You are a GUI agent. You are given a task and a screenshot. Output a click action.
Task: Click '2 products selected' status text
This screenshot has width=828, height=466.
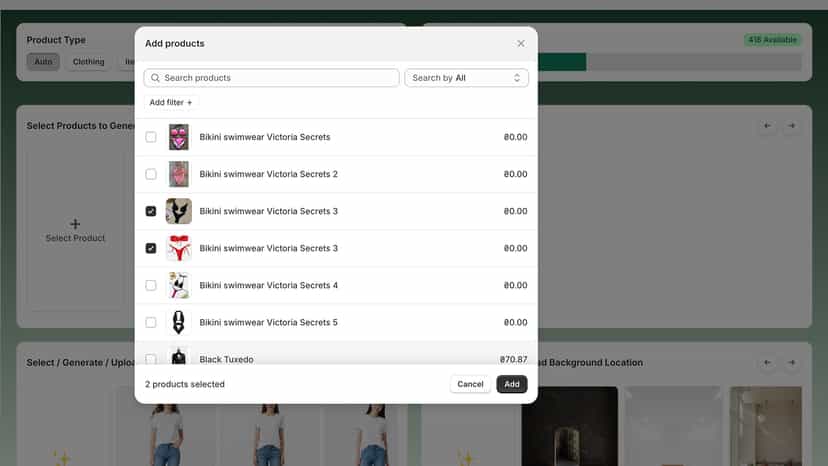click(185, 384)
